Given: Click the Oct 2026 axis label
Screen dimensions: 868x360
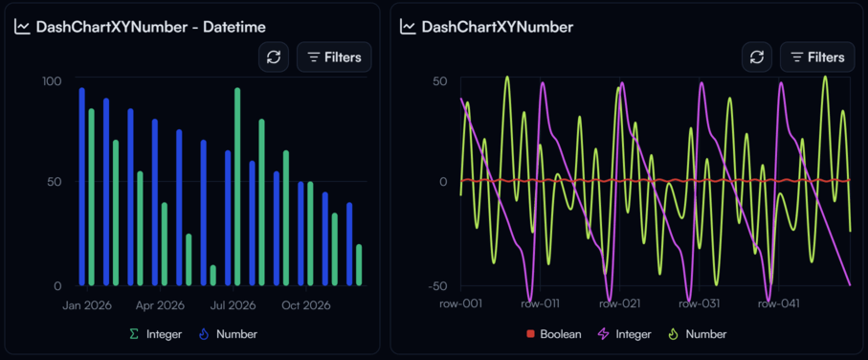Looking at the screenshot, I should pyautogui.click(x=306, y=305).
